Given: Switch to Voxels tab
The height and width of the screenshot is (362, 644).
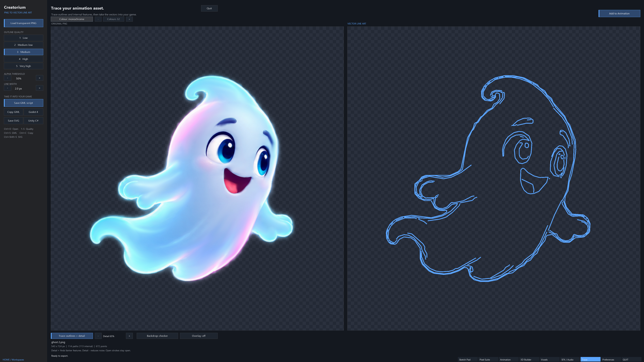Looking at the screenshot, I should tap(550, 359).
